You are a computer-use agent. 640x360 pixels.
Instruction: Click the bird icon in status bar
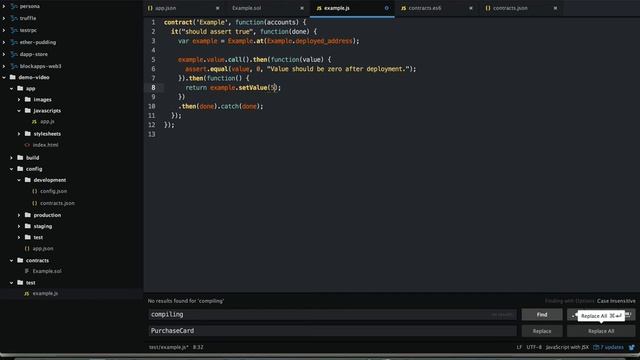(x=632, y=347)
